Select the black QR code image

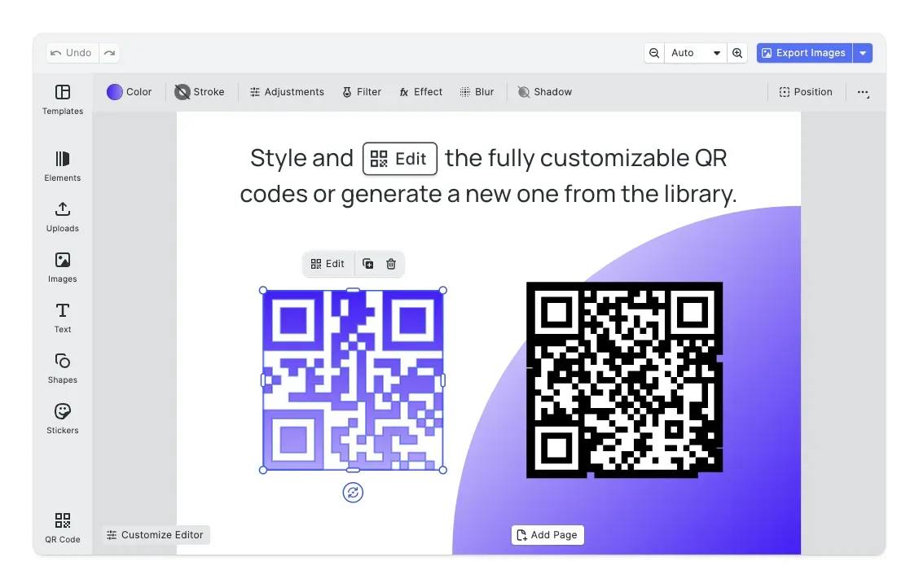(x=624, y=380)
